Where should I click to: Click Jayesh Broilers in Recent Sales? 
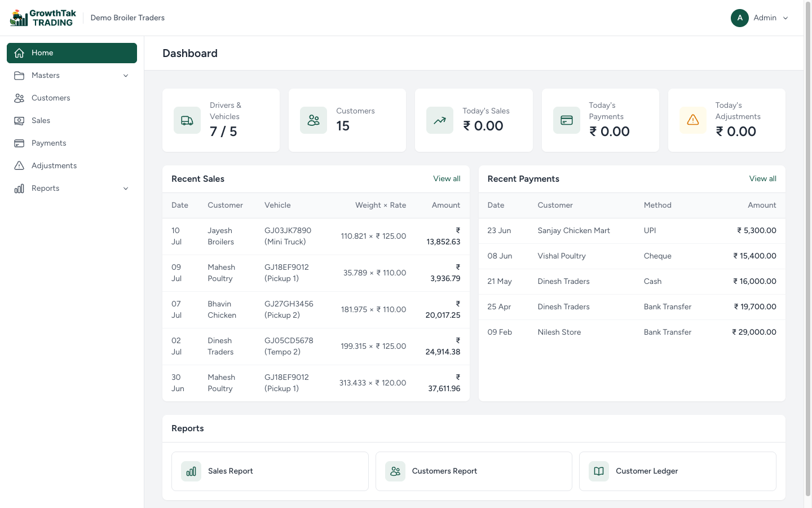(x=220, y=237)
